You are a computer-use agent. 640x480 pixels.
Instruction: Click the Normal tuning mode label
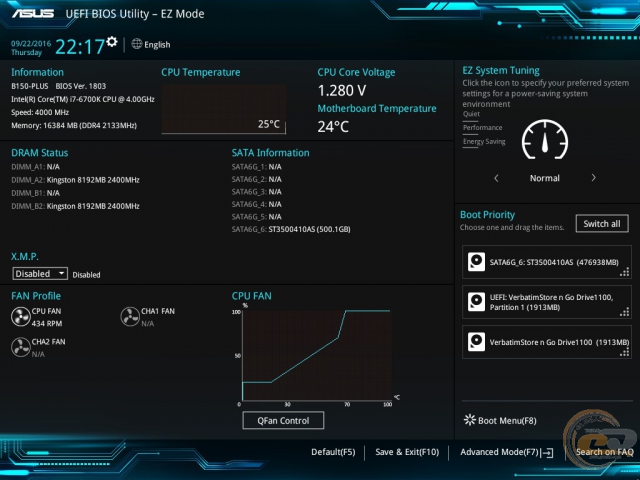tap(545, 178)
